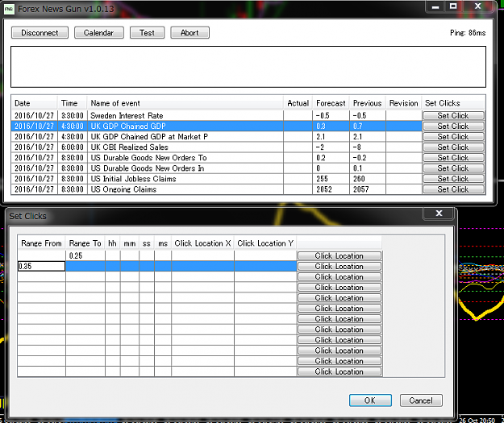Screen dimensions: 504x423
Task: Minimize the Forex News Gun window
Action: (435, 6)
